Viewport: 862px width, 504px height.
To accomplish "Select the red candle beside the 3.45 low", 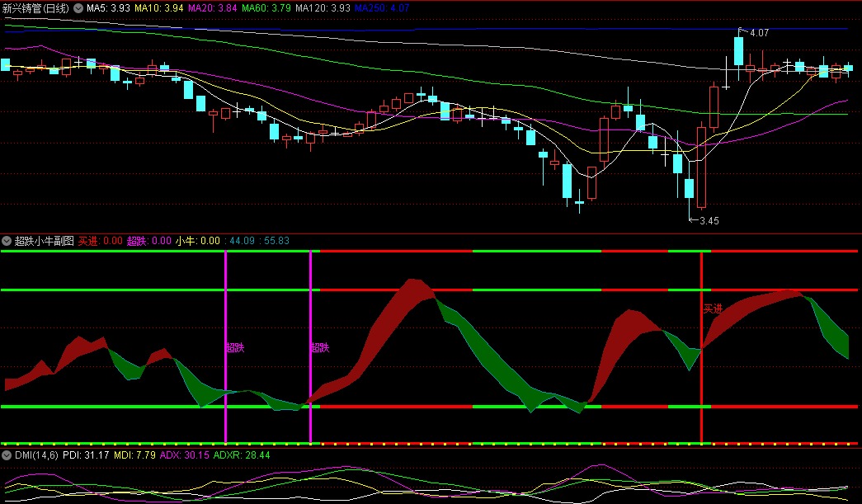I will point(701,167).
